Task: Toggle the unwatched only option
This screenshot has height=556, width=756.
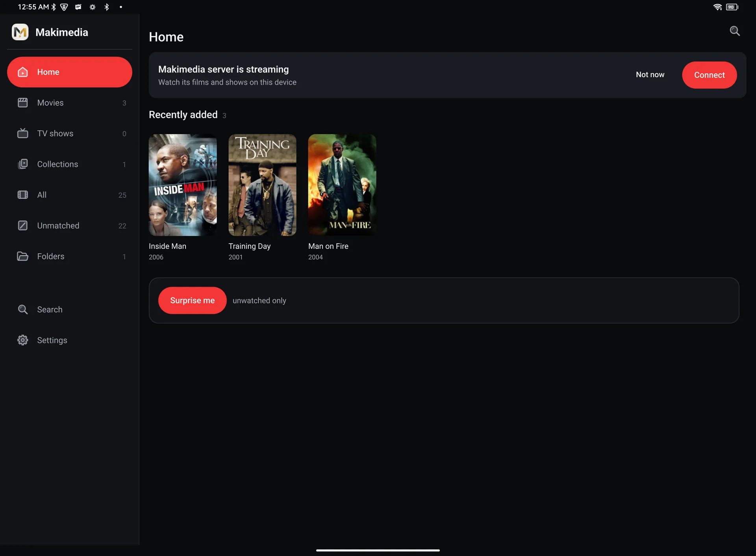Action: pyautogui.click(x=259, y=300)
